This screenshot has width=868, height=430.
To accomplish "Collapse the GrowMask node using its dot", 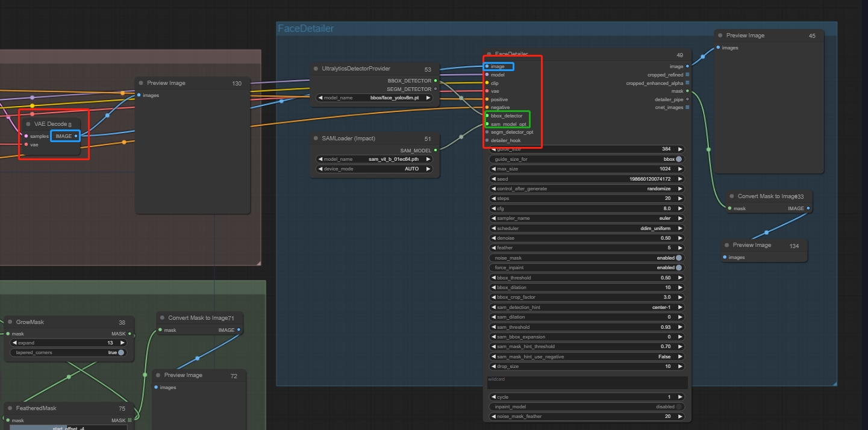I will [10, 322].
